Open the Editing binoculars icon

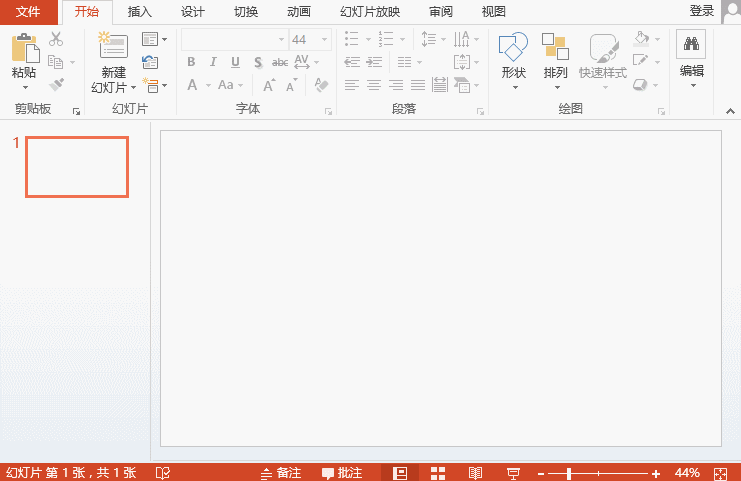pos(691,44)
